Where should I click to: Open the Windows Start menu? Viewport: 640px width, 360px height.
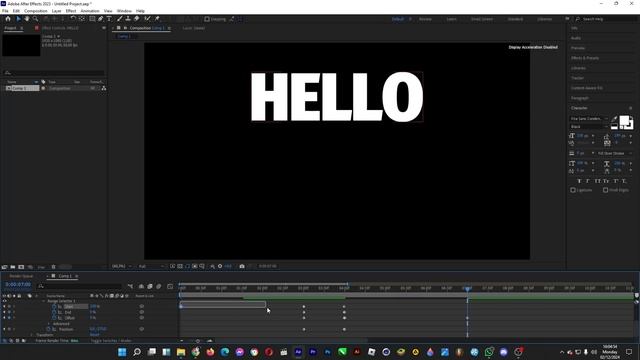pyautogui.click(x=122, y=352)
